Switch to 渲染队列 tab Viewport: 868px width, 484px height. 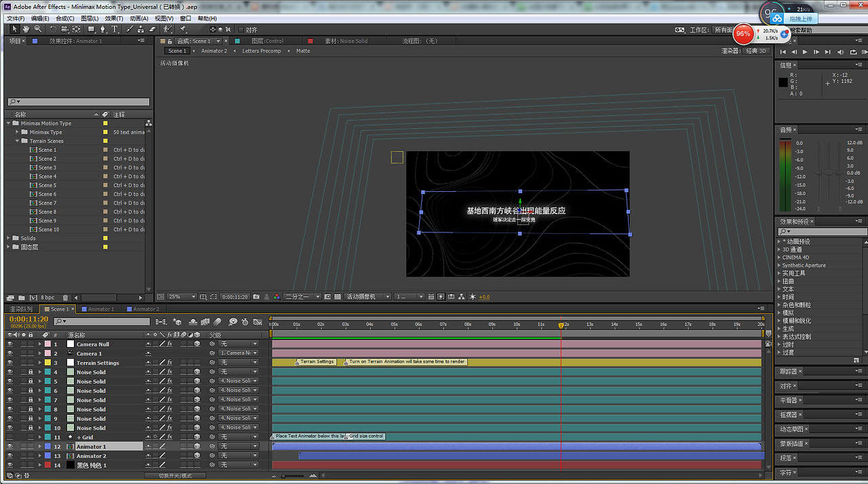(x=21, y=309)
